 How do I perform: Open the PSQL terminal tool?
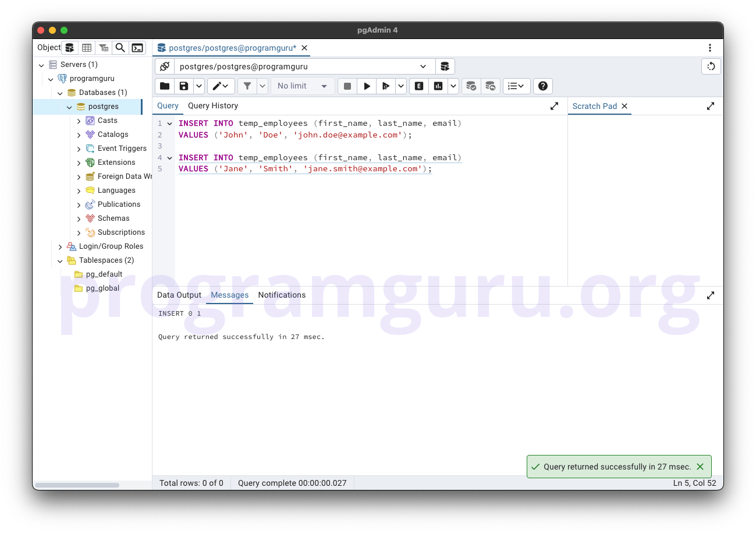click(x=137, y=47)
